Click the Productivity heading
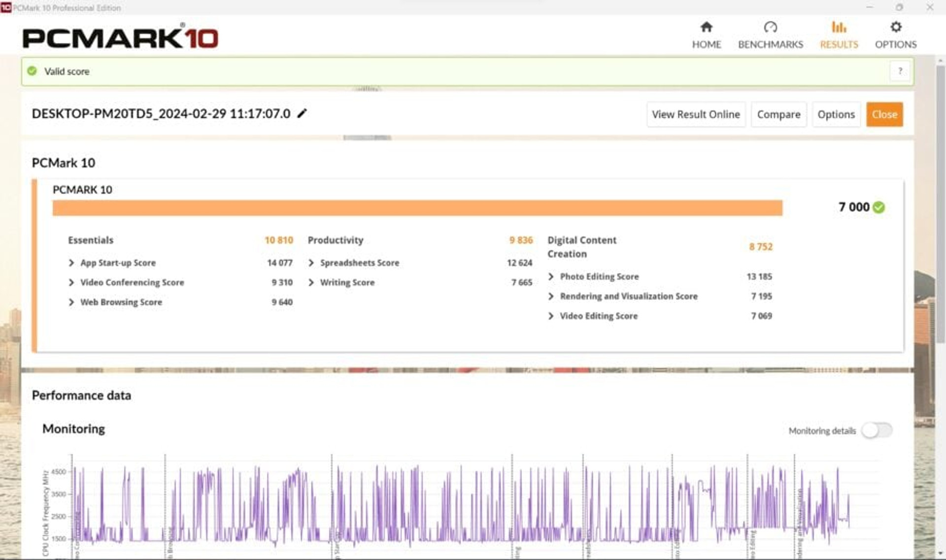The image size is (946, 560). tap(336, 240)
